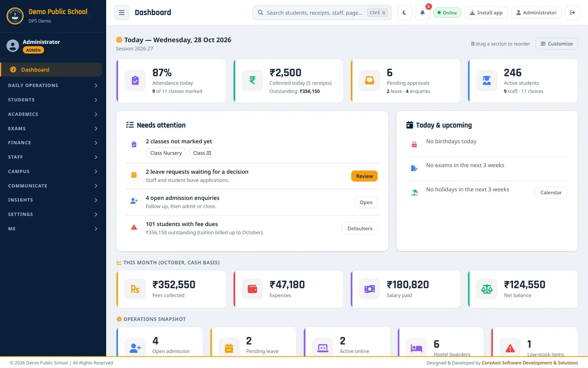The height and width of the screenshot is (368, 588).
Task: Click Open for admission enquiries
Action: coord(366,202)
